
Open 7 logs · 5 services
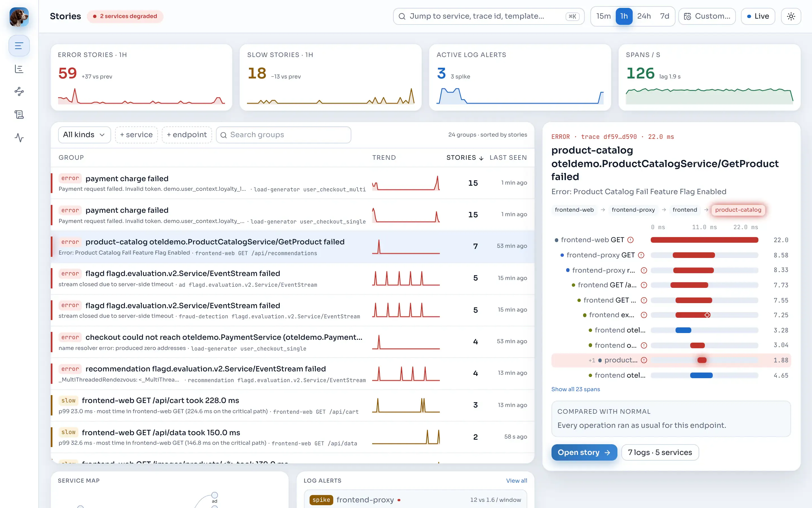pos(660,452)
